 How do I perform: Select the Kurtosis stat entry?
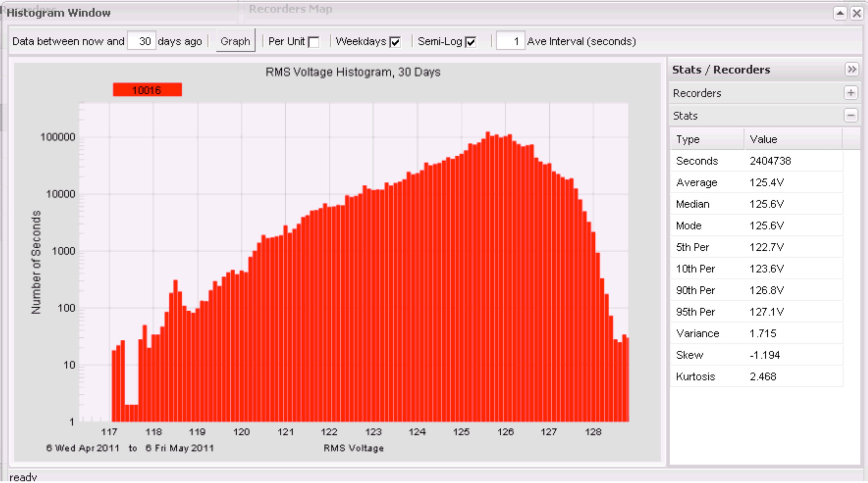click(x=695, y=376)
